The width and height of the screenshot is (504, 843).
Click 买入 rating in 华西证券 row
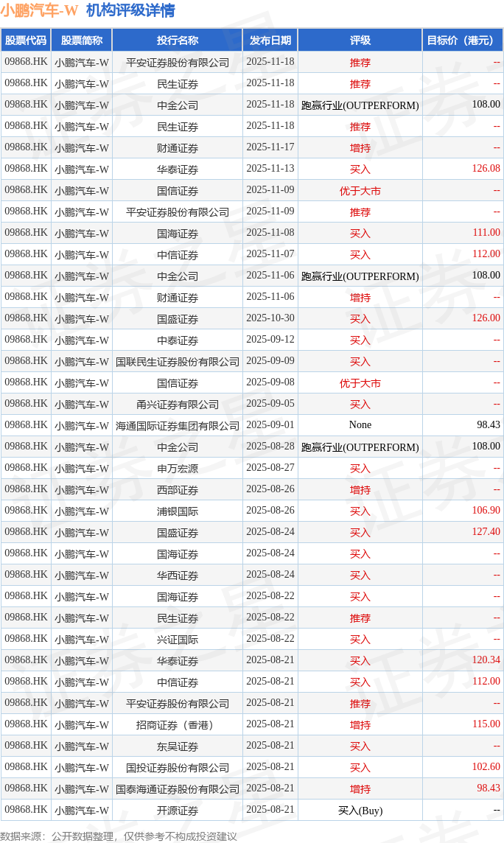coord(360,576)
